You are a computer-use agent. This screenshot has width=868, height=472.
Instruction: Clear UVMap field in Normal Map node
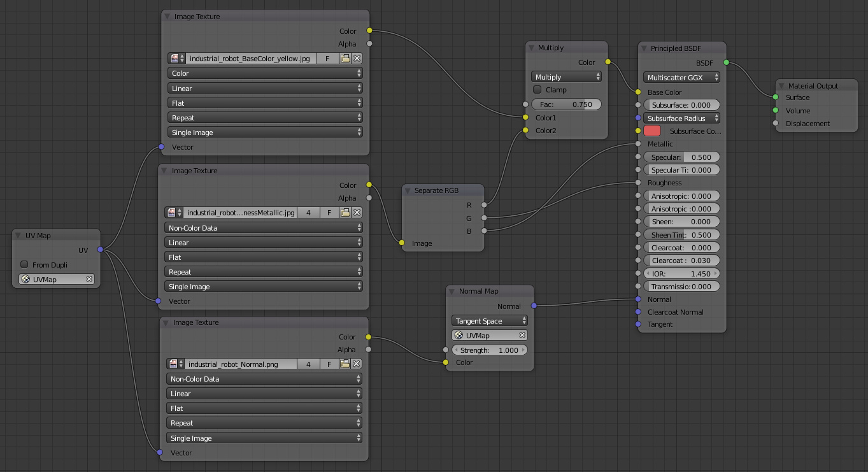[x=522, y=336]
